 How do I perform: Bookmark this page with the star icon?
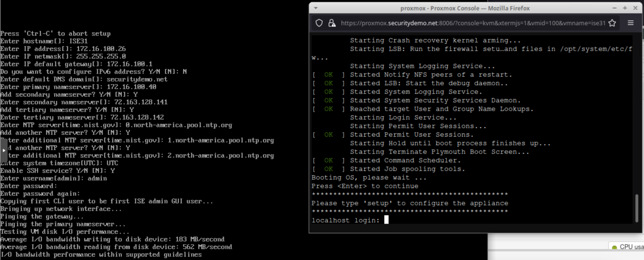click(x=612, y=23)
